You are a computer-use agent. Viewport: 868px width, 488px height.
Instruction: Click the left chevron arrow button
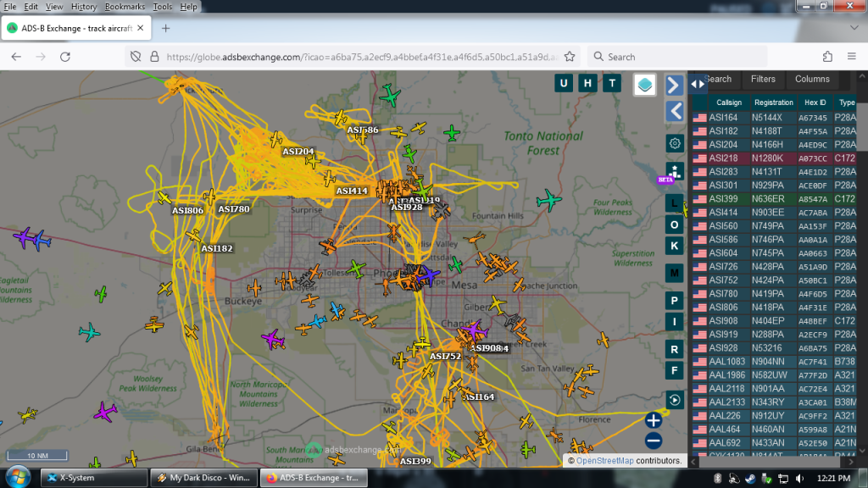(x=674, y=112)
